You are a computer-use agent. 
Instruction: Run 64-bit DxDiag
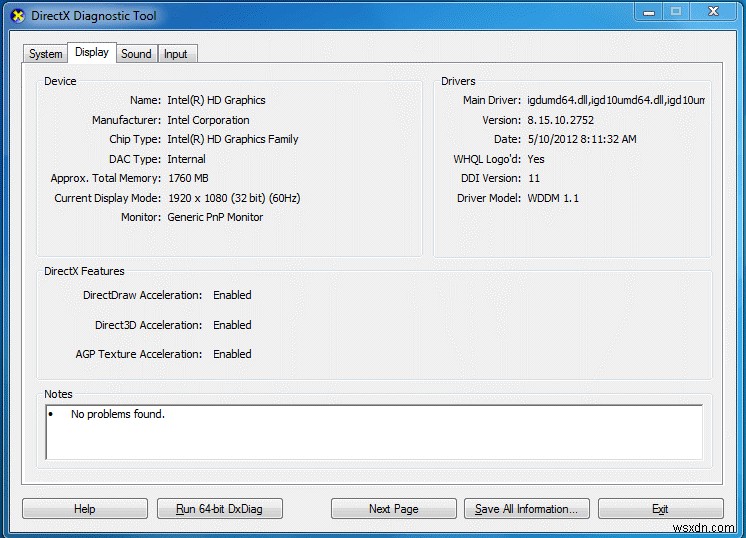(x=219, y=509)
